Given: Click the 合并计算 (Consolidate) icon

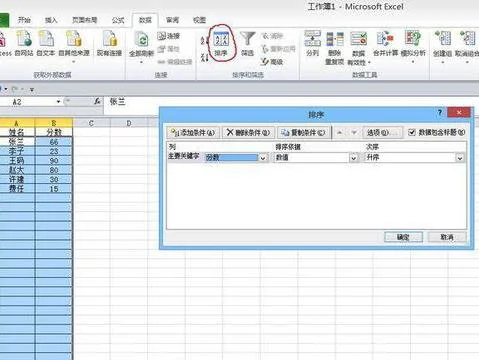Looking at the screenshot, I should 386,43.
